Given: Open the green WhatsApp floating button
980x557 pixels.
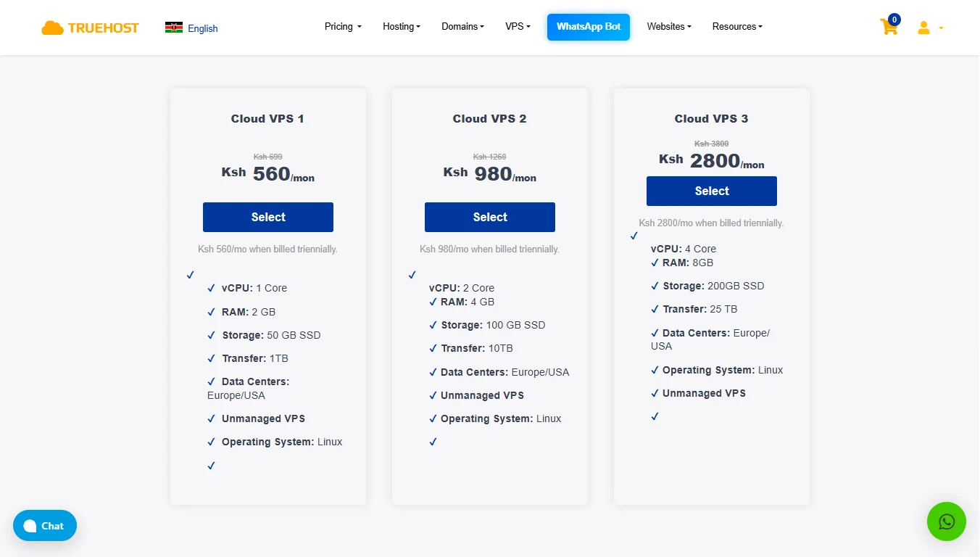Looking at the screenshot, I should click(x=947, y=521).
